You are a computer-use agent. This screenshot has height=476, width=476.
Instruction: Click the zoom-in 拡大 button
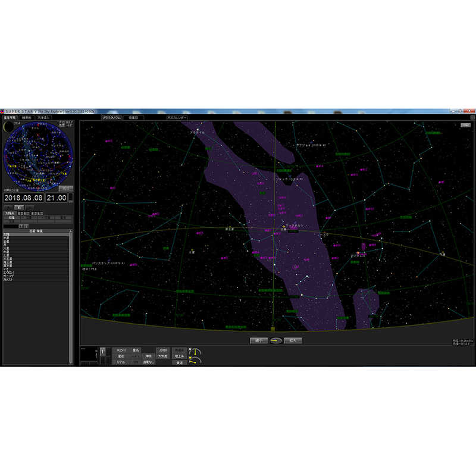coord(293,341)
